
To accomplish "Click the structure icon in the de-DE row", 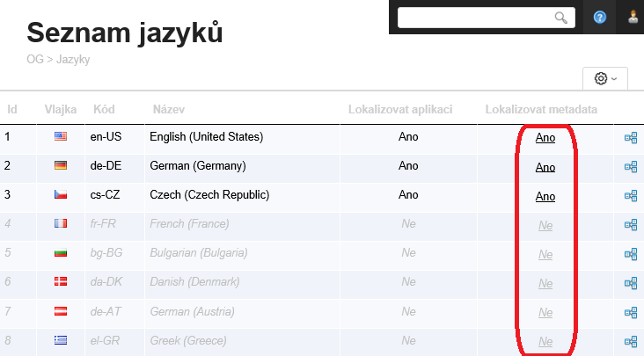I will [631, 166].
